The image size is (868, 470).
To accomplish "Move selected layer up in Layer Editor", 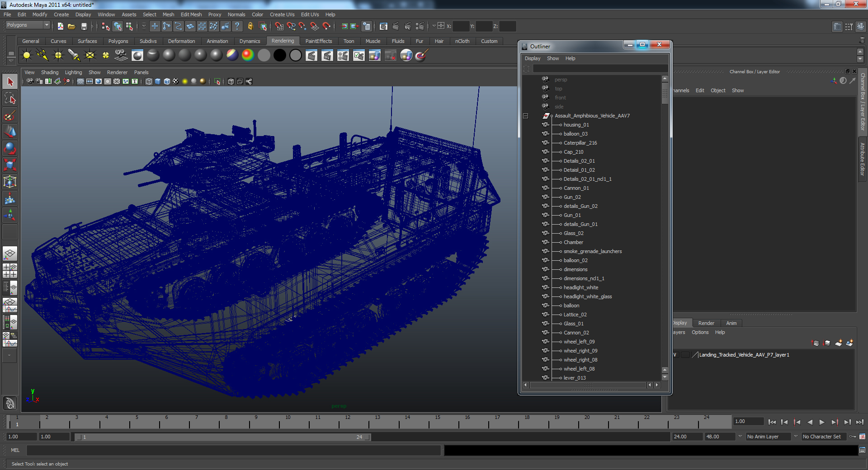I will click(816, 343).
